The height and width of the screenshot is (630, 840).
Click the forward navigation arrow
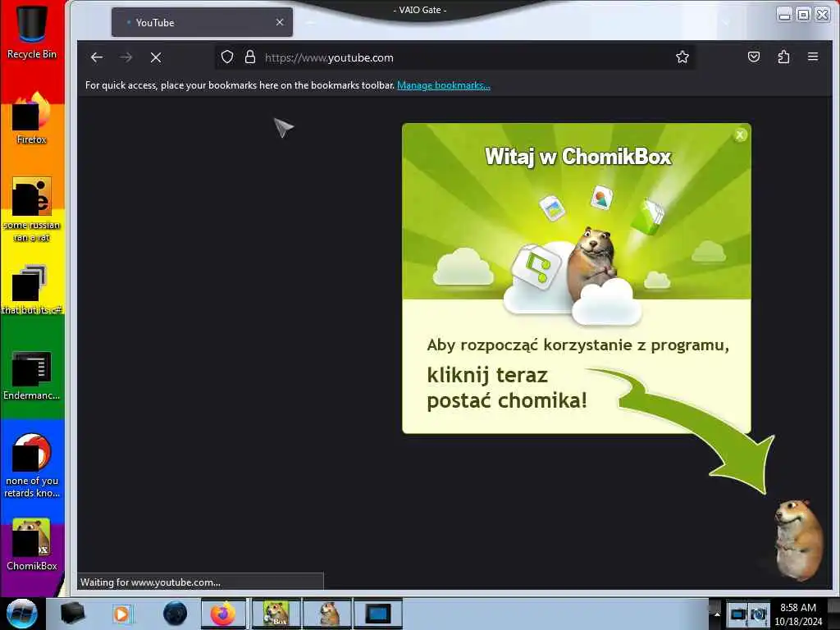126,57
